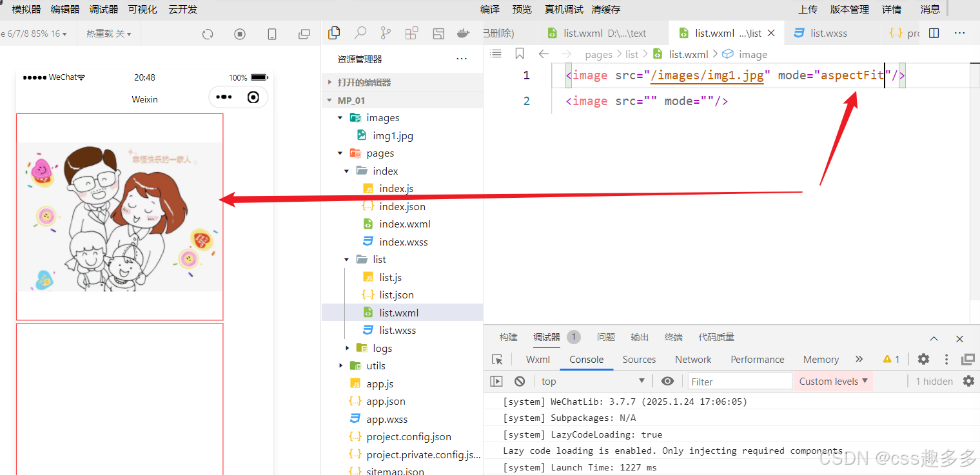Open the Explorer files icon

click(334, 33)
